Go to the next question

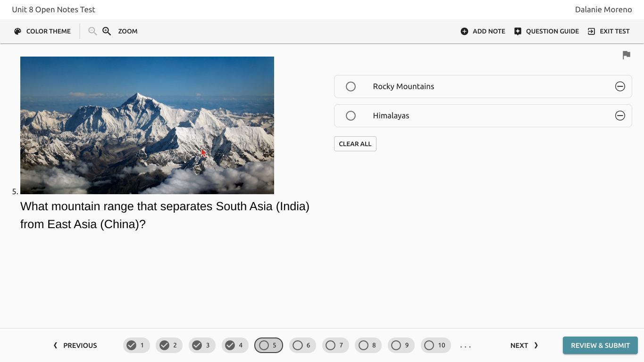point(524,346)
